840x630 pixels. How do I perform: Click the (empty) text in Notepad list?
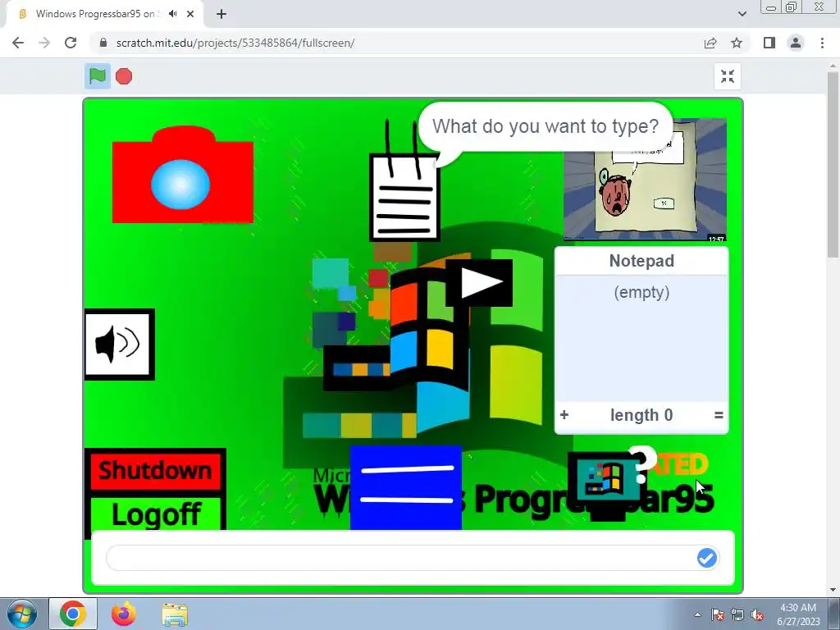641,293
